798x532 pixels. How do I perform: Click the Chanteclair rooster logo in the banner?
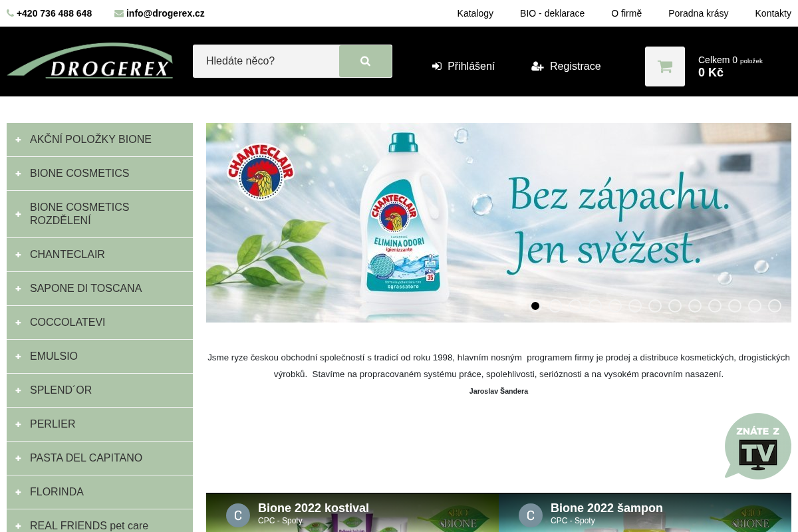click(x=261, y=172)
